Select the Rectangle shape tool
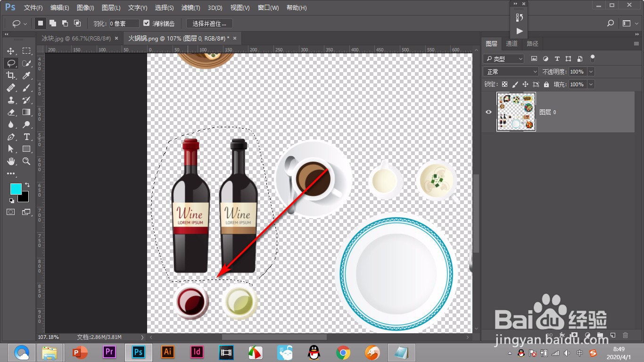644x362 pixels. coord(26,149)
